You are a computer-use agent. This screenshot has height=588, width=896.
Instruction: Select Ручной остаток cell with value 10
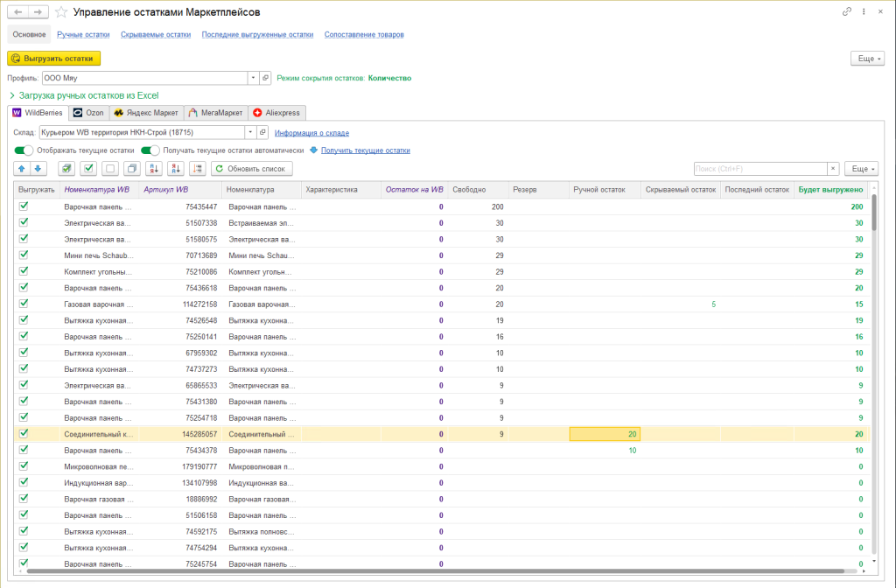tap(605, 451)
